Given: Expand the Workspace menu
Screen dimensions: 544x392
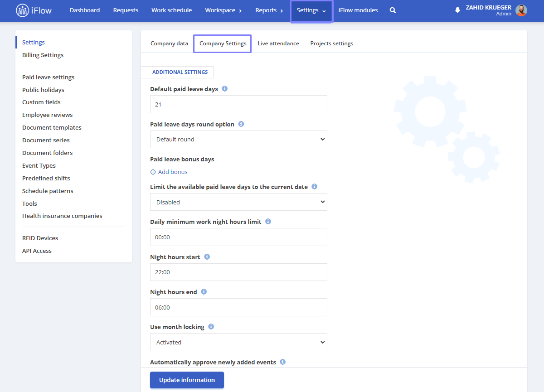Looking at the screenshot, I should (223, 10).
